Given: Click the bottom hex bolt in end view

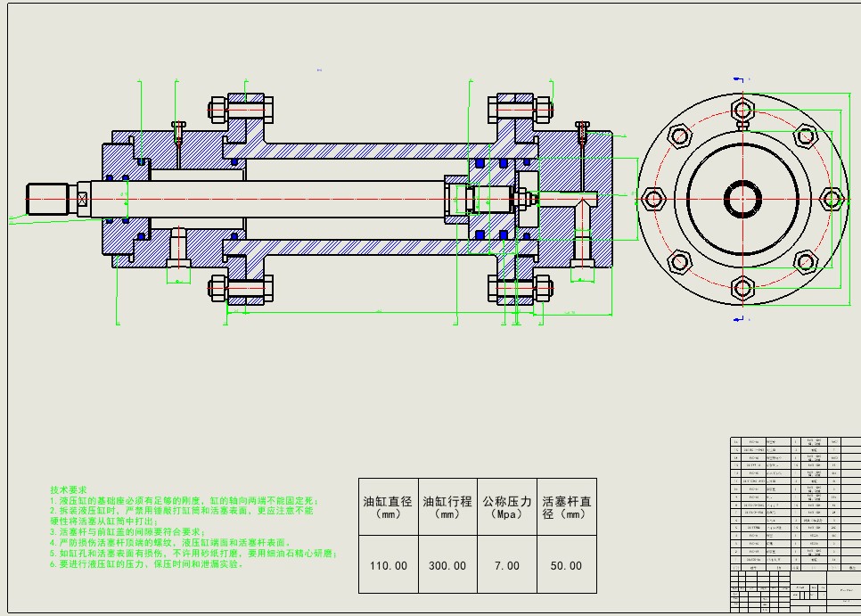Looking at the screenshot, I should tap(742, 287).
